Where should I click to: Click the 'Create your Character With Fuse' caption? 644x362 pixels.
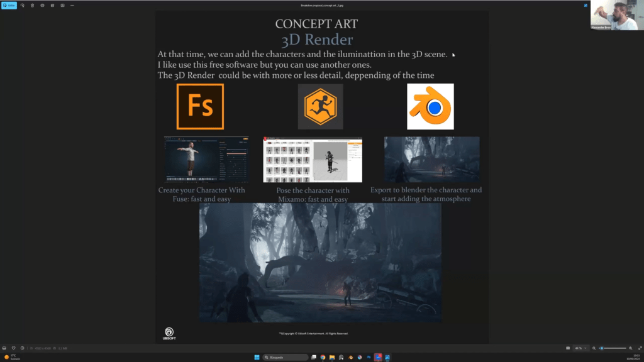(202, 194)
